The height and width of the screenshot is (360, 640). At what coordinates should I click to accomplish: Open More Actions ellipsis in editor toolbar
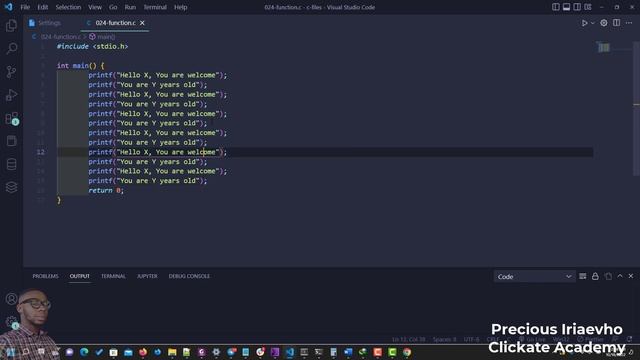pos(629,23)
